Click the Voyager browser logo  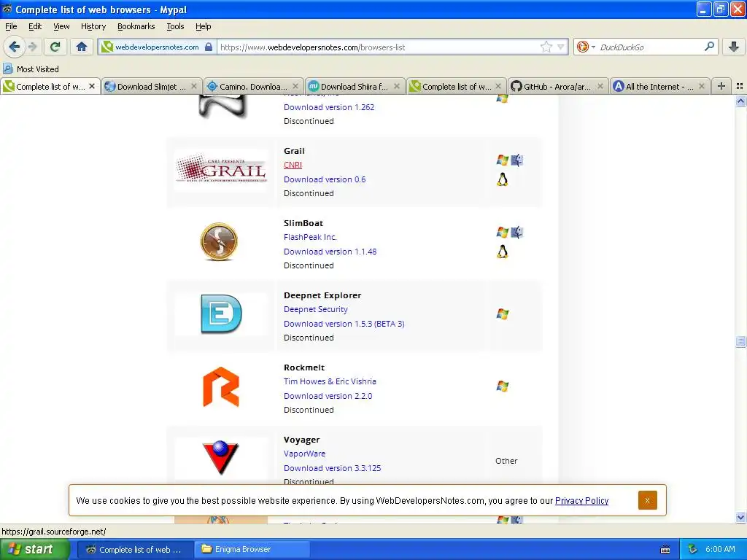coord(220,457)
